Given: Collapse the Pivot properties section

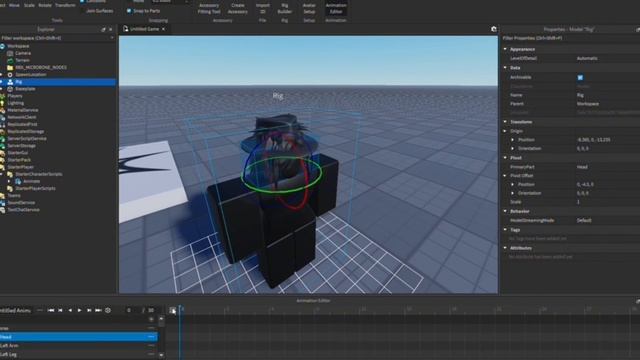Looking at the screenshot, I should point(505,158).
